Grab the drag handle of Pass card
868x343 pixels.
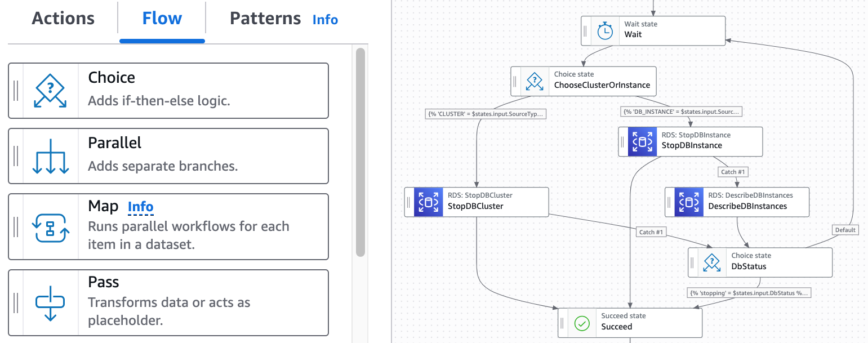(x=16, y=303)
